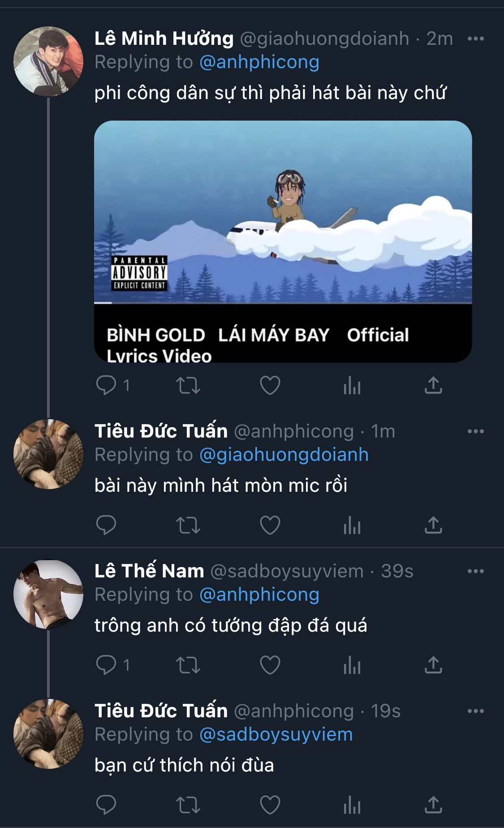Viewport: 504px width, 828px height.
Task: Share Lê Minh Hưởng's tweet
Action: pyautogui.click(x=433, y=385)
